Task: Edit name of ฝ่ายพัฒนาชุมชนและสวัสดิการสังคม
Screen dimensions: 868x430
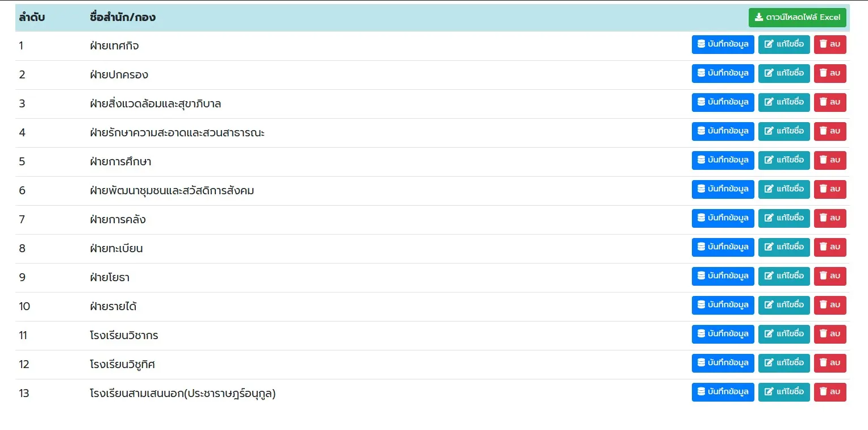Action: point(784,189)
